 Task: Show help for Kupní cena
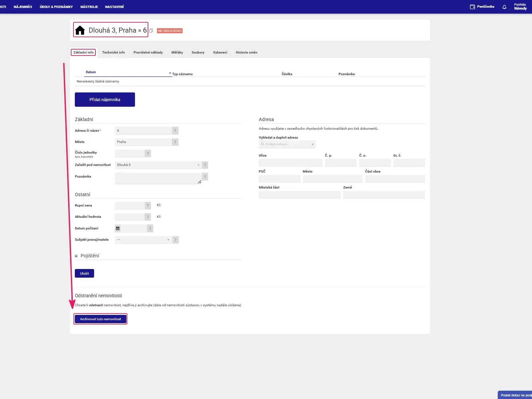(148, 205)
